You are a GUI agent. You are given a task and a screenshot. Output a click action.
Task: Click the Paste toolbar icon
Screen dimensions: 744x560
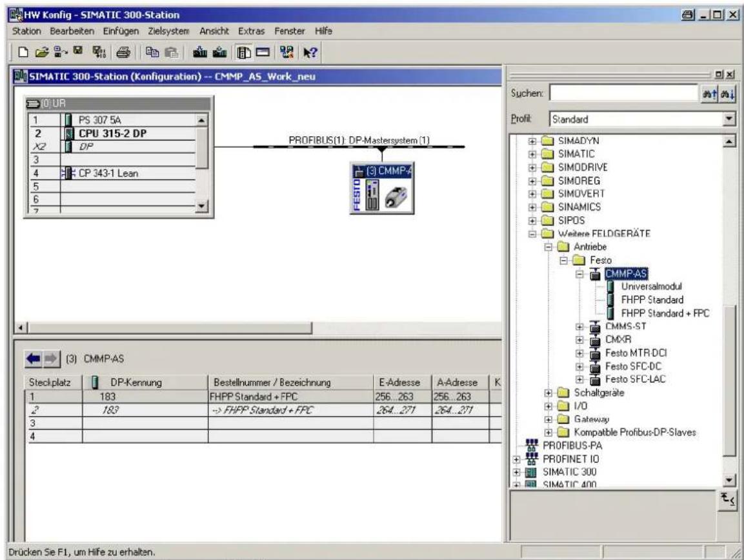click(171, 52)
